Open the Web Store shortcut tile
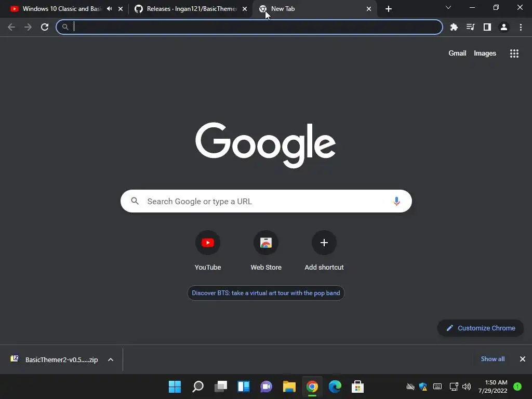This screenshot has width=532, height=399. click(x=266, y=250)
